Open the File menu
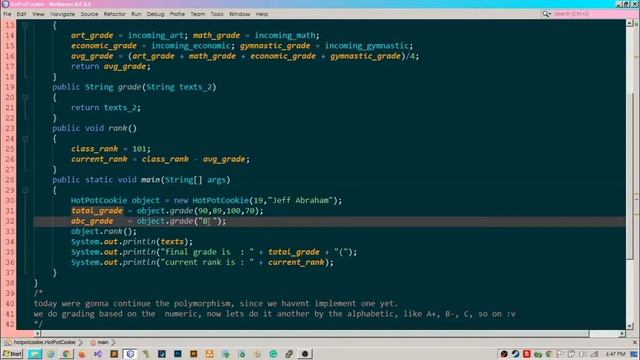Viewport: 640px width, 360px height. pos(7,14)
